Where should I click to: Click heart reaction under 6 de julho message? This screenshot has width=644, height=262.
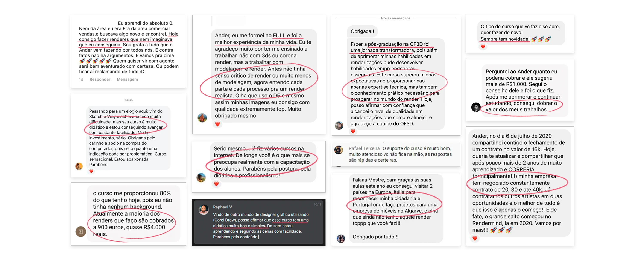(x=474, y=238)
